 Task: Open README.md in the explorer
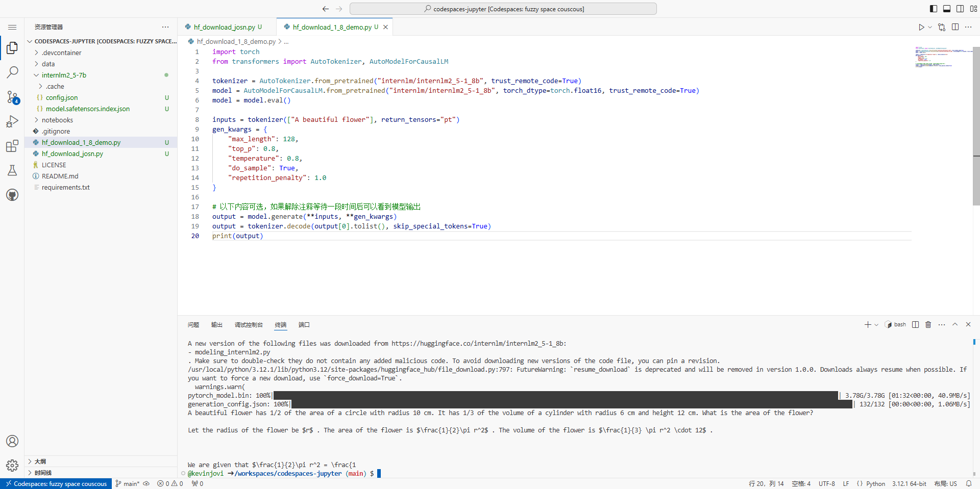101,176
